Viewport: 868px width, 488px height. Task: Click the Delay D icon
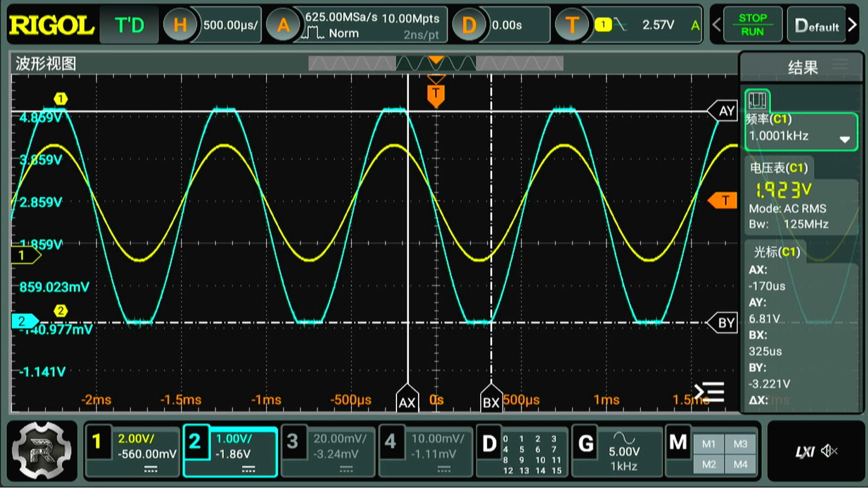[469, 25]
